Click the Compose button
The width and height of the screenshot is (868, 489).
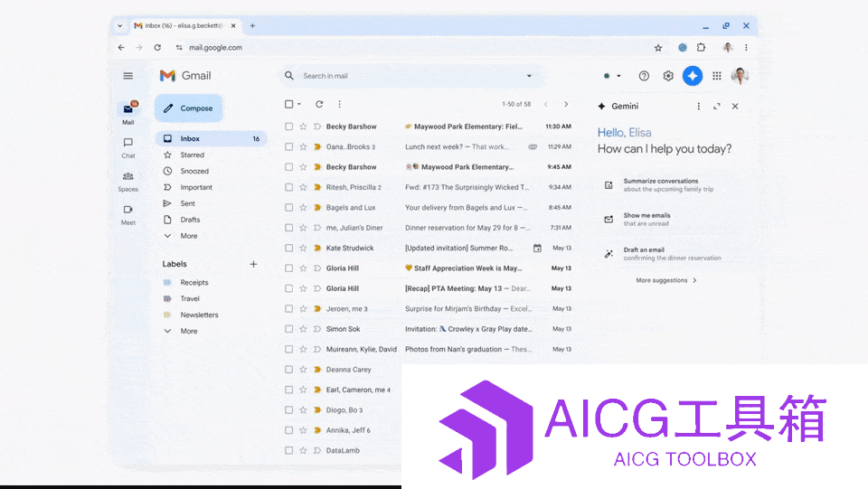[x=189, y=108]
